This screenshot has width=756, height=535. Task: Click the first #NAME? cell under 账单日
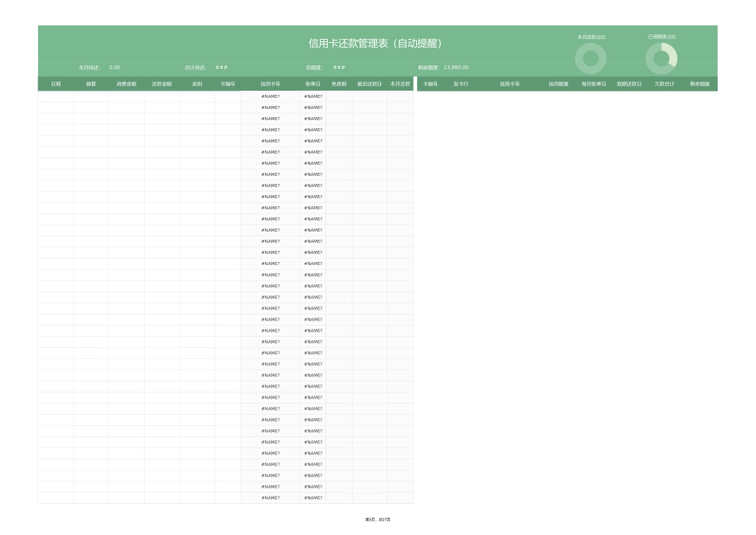pyautogui.click(x=313, y=96)
